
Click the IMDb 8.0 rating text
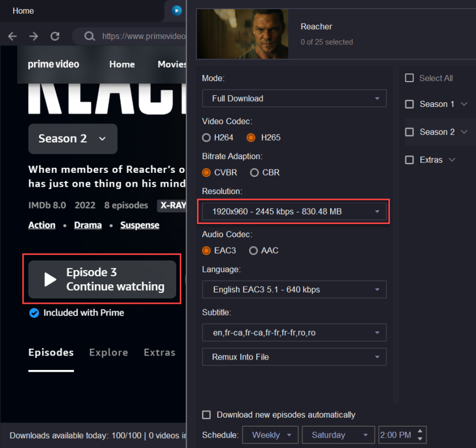pyautogui.click(x=47, y=206)
